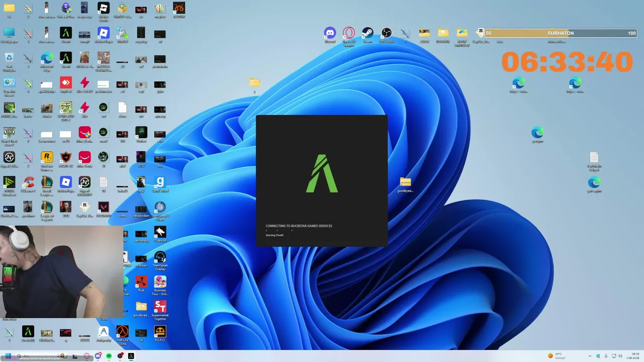The width and height of the screenshot is (644, 362).
Task: Open the Roblox Studio desktop shortcut
Action: 103,12
